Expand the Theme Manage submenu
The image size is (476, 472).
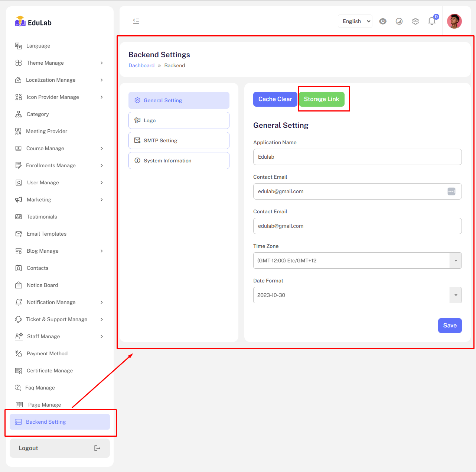102,63
